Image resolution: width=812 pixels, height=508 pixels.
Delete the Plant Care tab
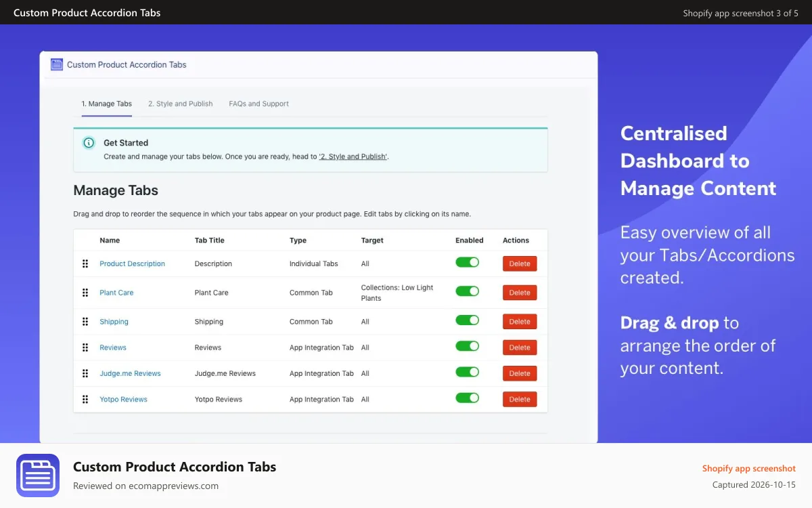[520, 293]
